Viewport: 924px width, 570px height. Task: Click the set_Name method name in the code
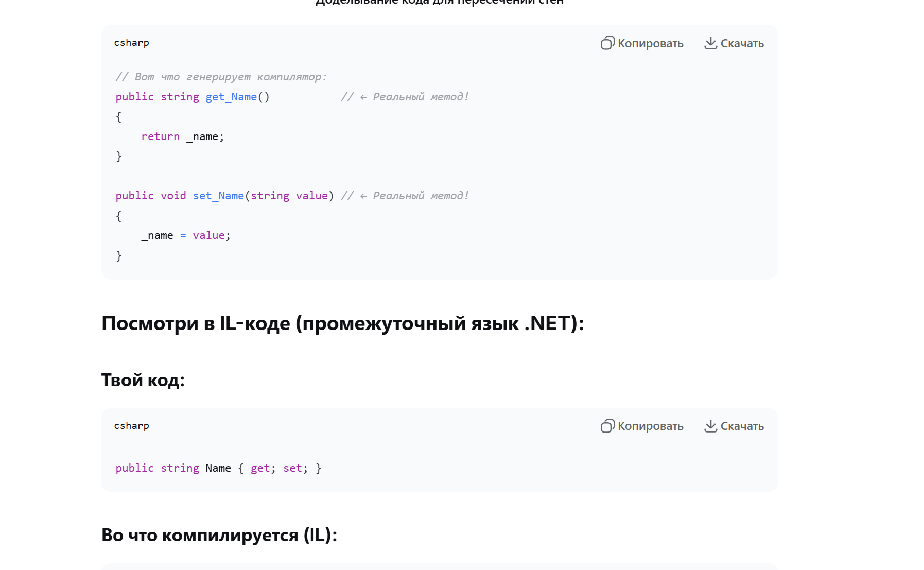(218, 196)
